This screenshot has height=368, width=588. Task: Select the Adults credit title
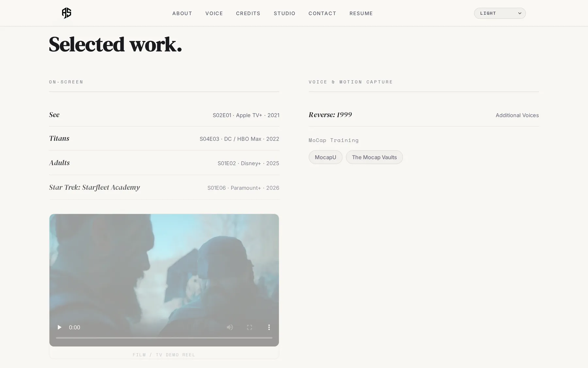(x=59, y=163)
